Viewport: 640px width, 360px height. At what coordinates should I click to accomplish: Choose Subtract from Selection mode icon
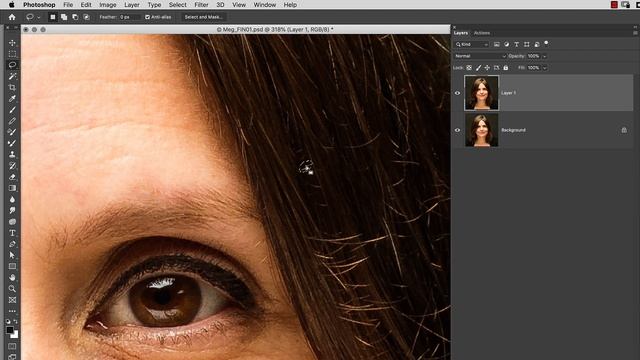point(75,17)
